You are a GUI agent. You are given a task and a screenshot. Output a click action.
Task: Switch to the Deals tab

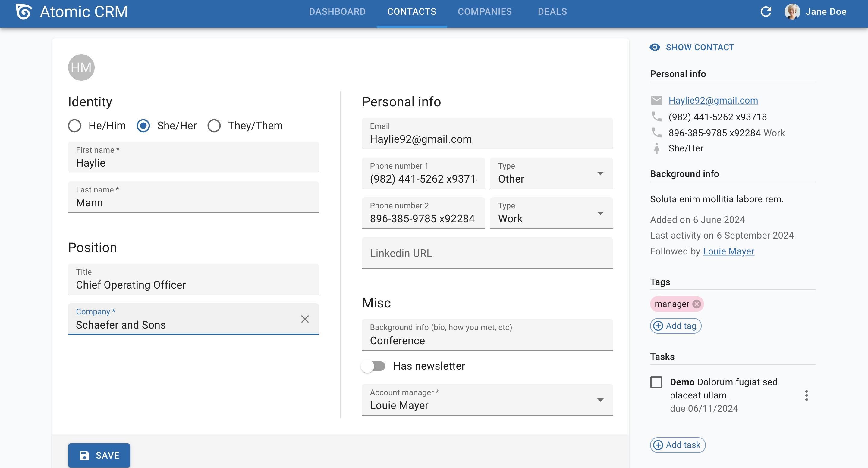pos(552,12)
